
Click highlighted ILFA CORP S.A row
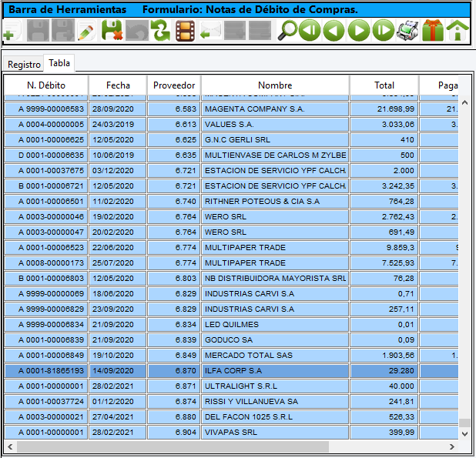(231, 371)
